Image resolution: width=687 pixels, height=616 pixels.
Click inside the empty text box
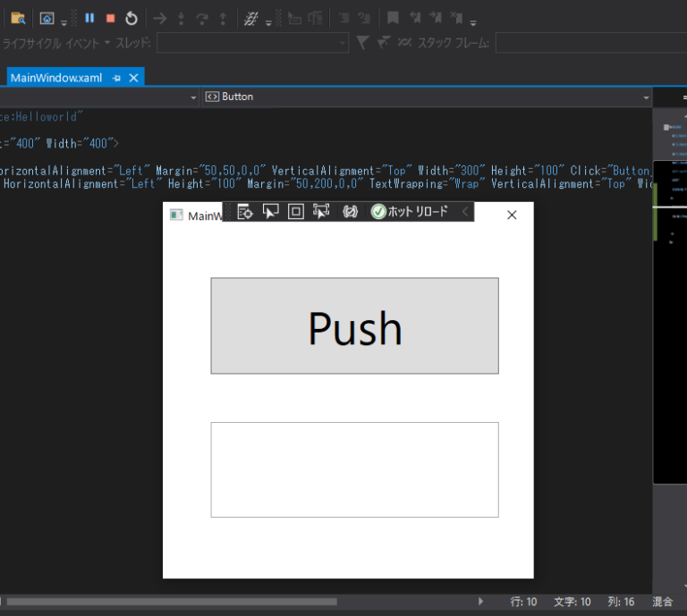[x=354, y=469]
